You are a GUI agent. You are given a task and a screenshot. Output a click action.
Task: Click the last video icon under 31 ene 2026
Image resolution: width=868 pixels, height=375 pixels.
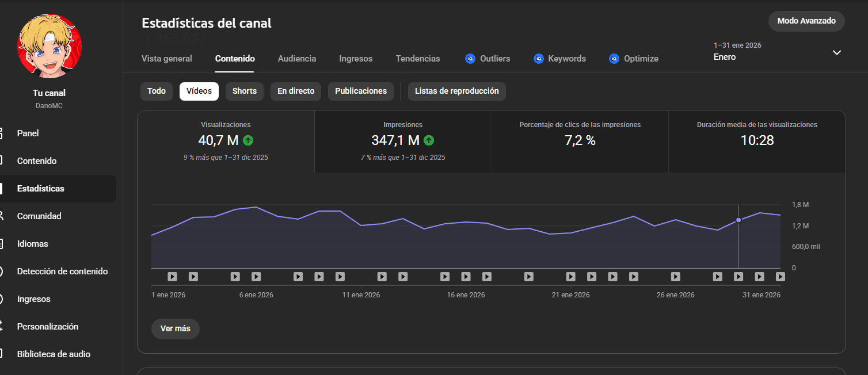coord(780,277)
